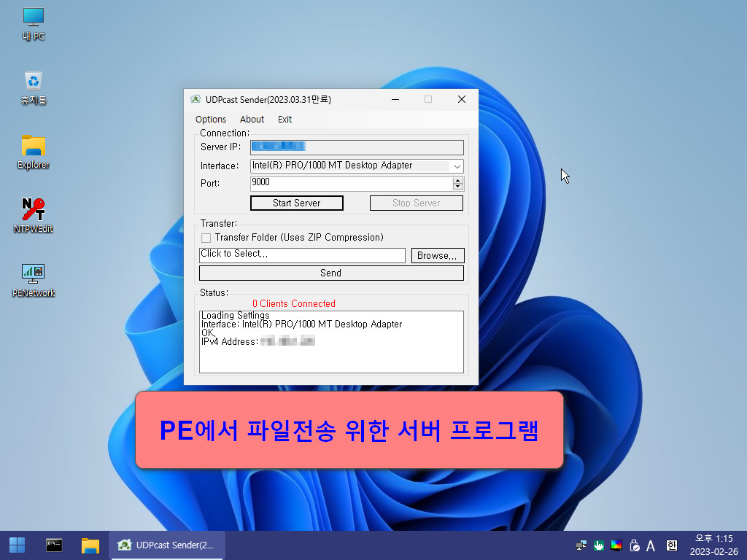Click the Stop Server button
Viewport: 747px width, 560px height.
coord(417,203)
